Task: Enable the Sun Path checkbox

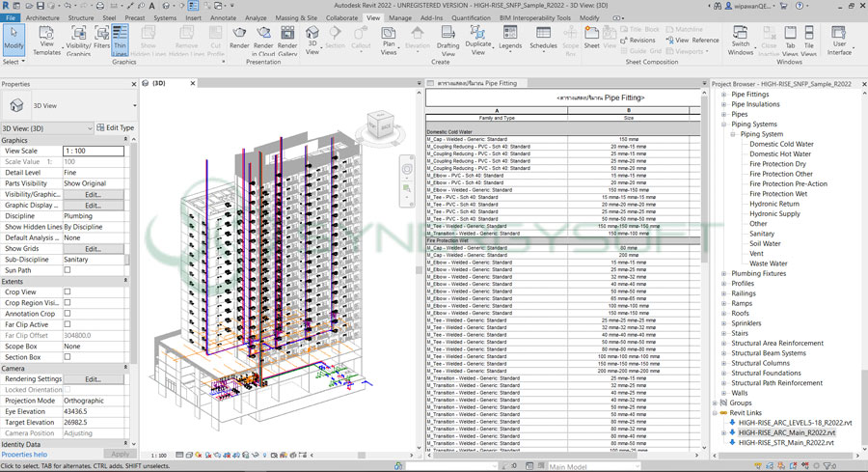Action: [x=68, y=270]
